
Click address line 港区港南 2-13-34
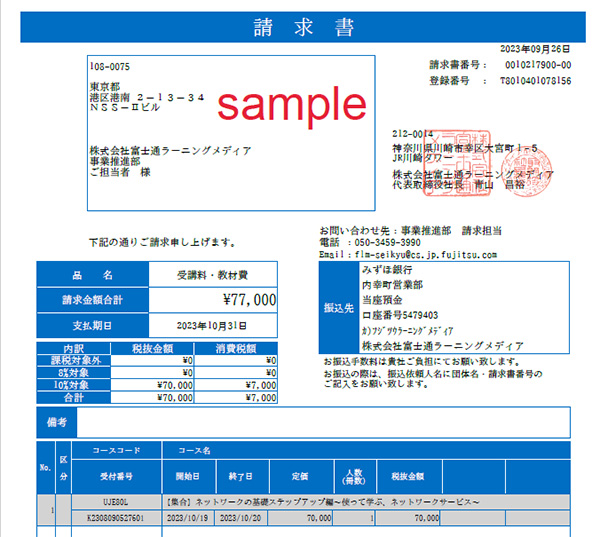[x=147, y=97]
